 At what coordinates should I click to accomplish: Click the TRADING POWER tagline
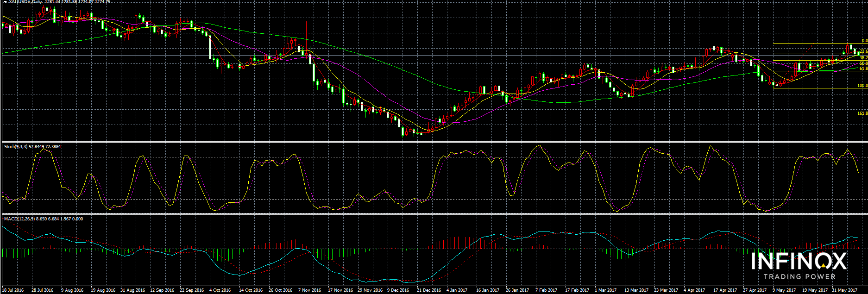pyautogui.click(x=799, y=277)
